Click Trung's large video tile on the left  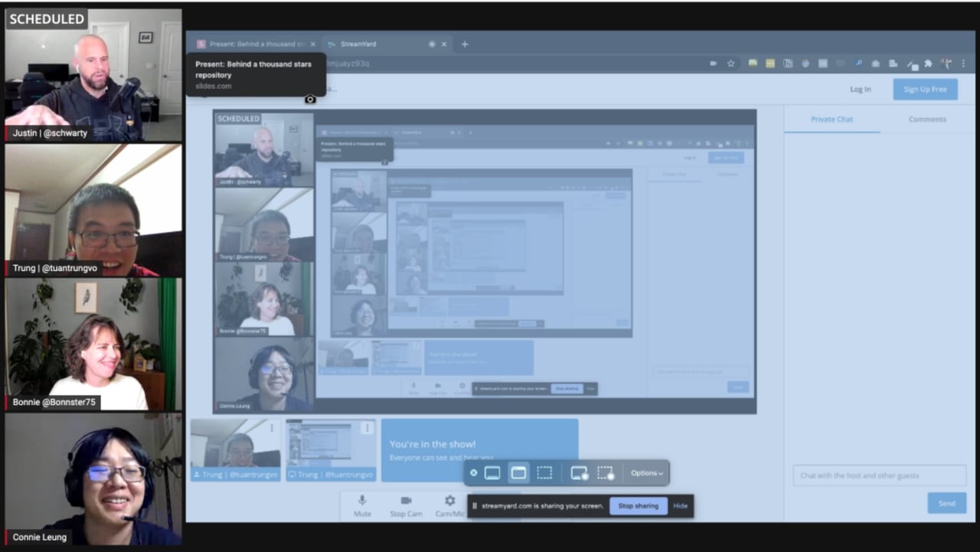point(93,210)
